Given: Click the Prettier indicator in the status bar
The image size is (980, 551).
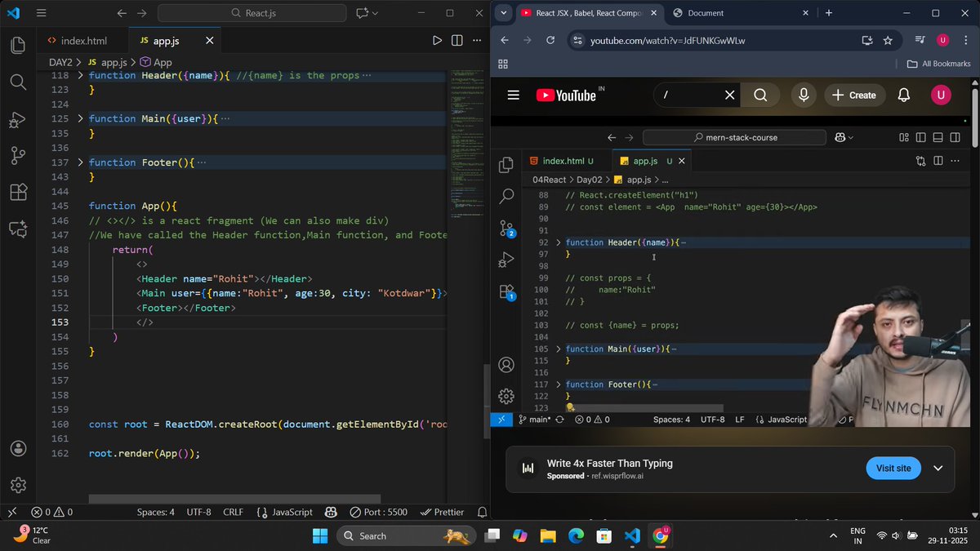Looking at the screenshot, I should (x=442, y=512).
